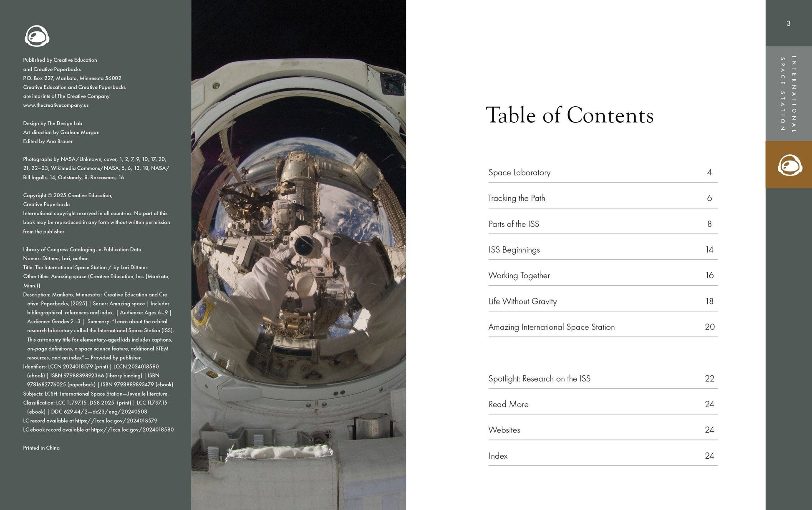Open the Space Laboratory contents entry

519,173
